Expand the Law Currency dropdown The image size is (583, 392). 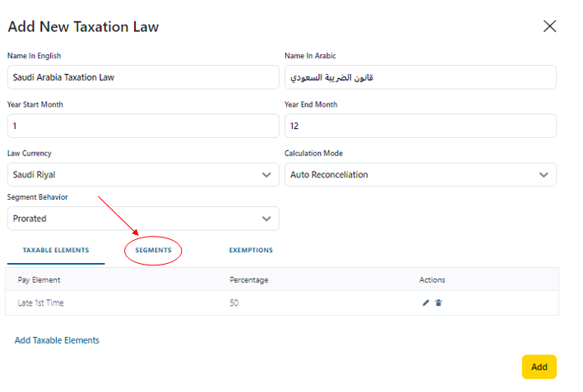click(x=142, y=174)
